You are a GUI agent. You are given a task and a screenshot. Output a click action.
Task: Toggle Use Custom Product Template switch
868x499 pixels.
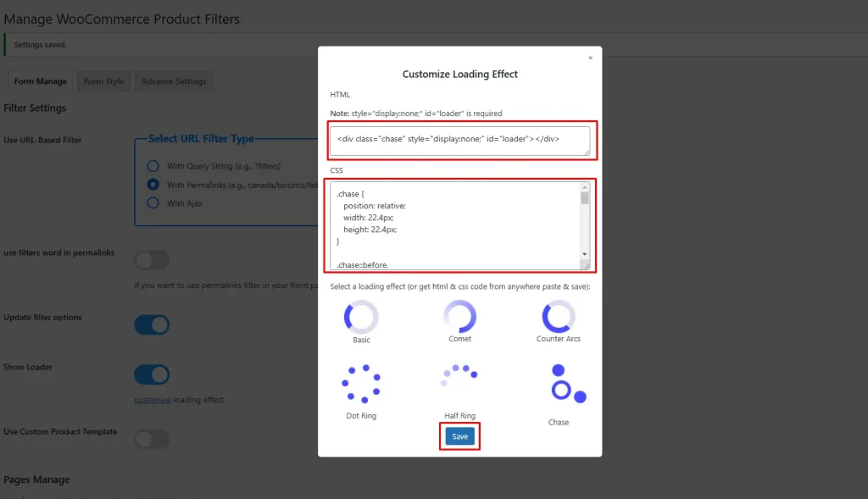coord(152,439)
